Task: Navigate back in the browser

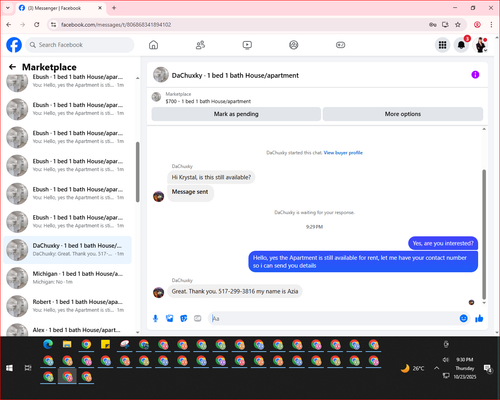Action: 9,25
